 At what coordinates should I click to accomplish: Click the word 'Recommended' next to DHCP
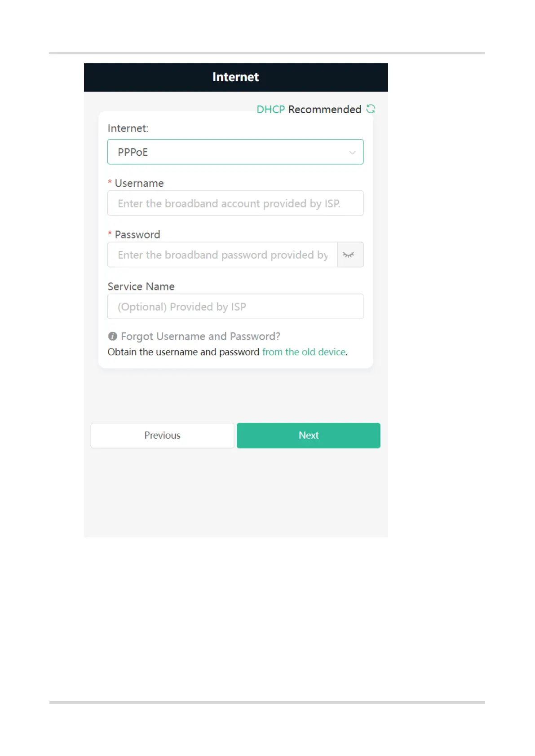(325, 110)
